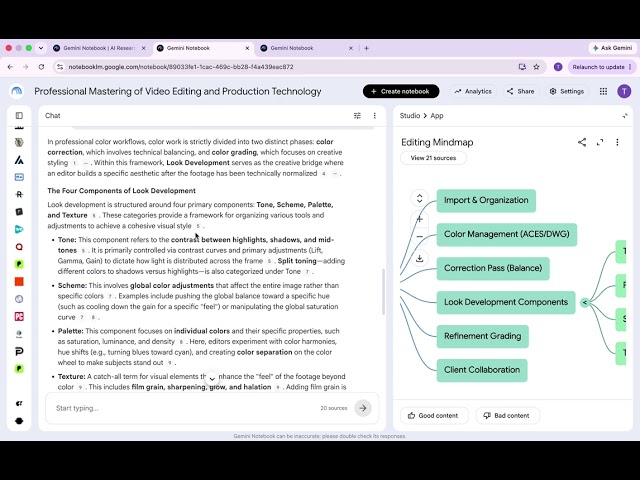Collapse the Studio panel
The image size is (640, 480).
click(625, 116)
